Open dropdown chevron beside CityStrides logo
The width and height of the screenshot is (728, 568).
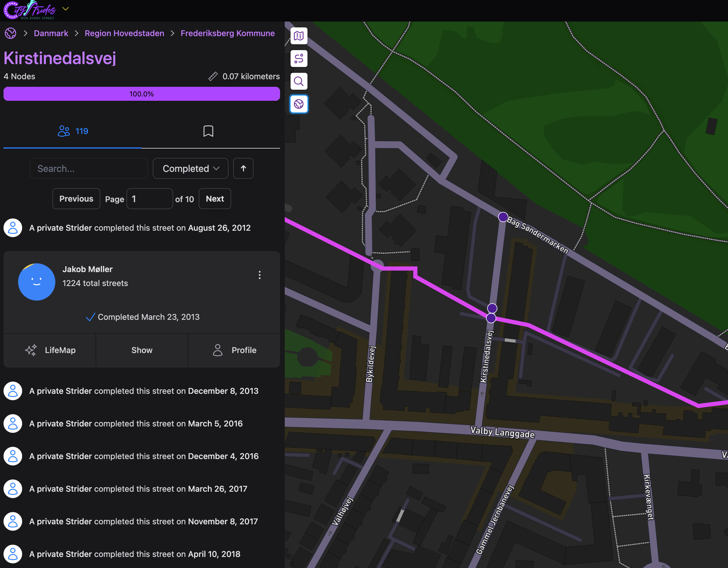66,9
